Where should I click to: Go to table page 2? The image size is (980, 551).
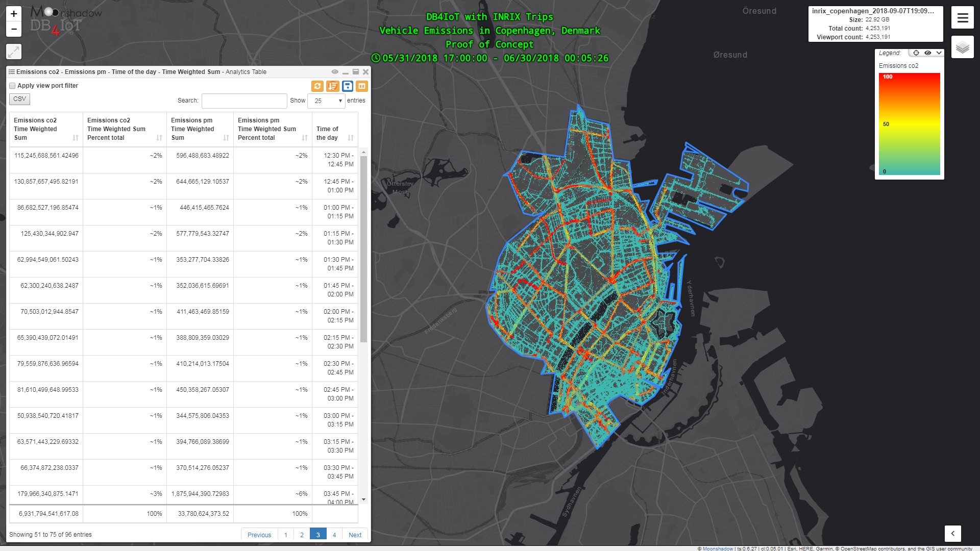[302, 535]
